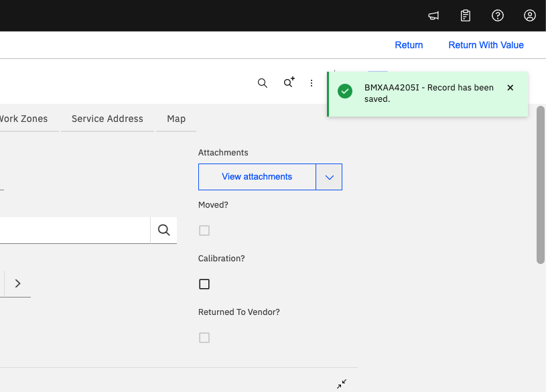The width and height of the screenshot is (546, 392).
Task: Switch to the Map tab
Action: pos(176,119)
